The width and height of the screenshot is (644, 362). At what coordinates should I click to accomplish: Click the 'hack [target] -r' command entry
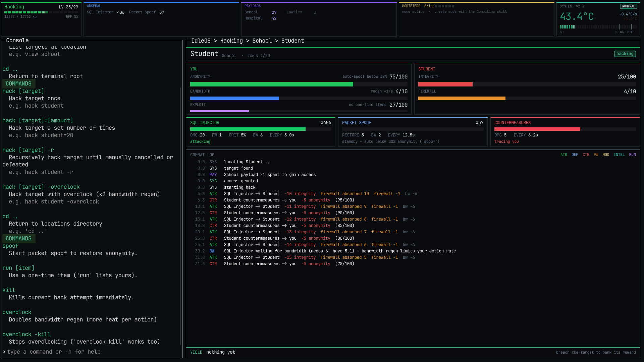[x=28, y=150]
